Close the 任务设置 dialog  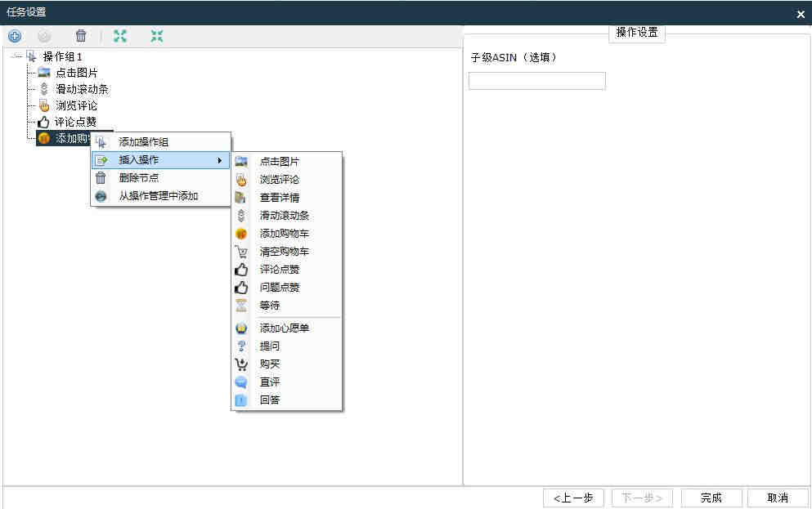pos(801,14)
